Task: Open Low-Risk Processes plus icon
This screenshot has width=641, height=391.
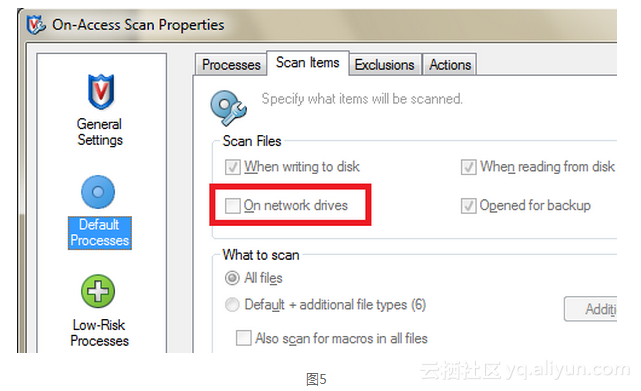Action: [x=98, y=291]
